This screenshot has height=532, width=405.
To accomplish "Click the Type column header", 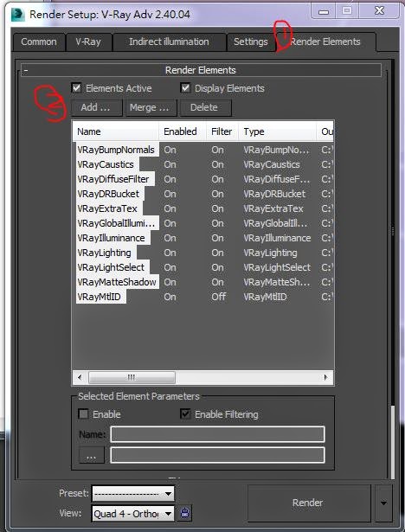I will (277, 131).
